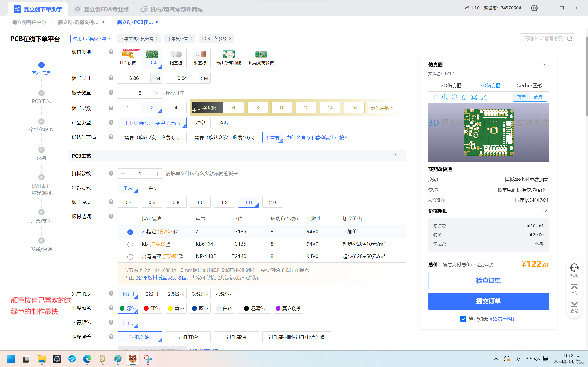Viewport: 588px width, 367px height.
Task: Choose the red 红色 solder mask color
Action: click(152, 308)
